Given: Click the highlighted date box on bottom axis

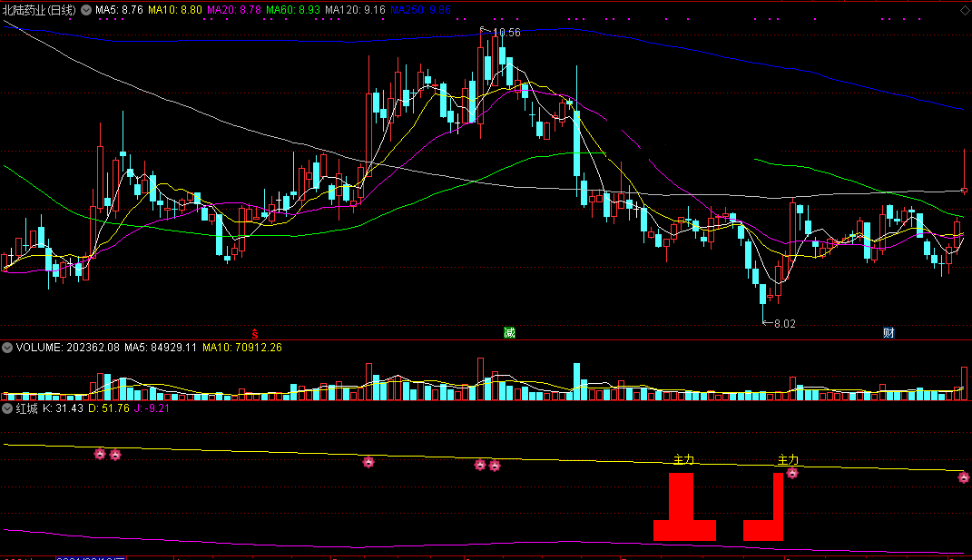Looking at the screenshot, I should [x=91, y=557].
